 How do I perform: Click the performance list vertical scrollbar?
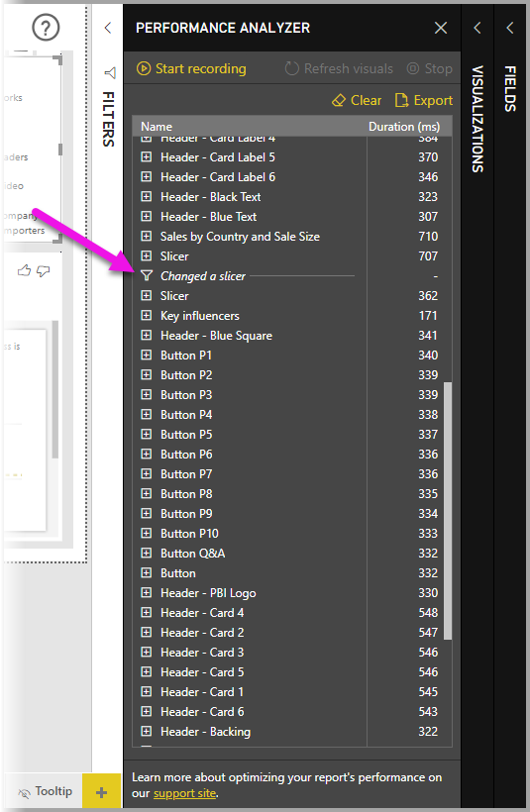(x=448, y=511)
